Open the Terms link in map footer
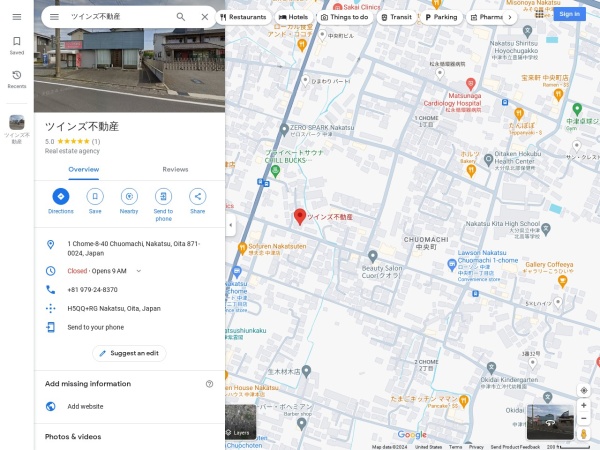Viewport: 600px width, 450px height. coord(455,447)
